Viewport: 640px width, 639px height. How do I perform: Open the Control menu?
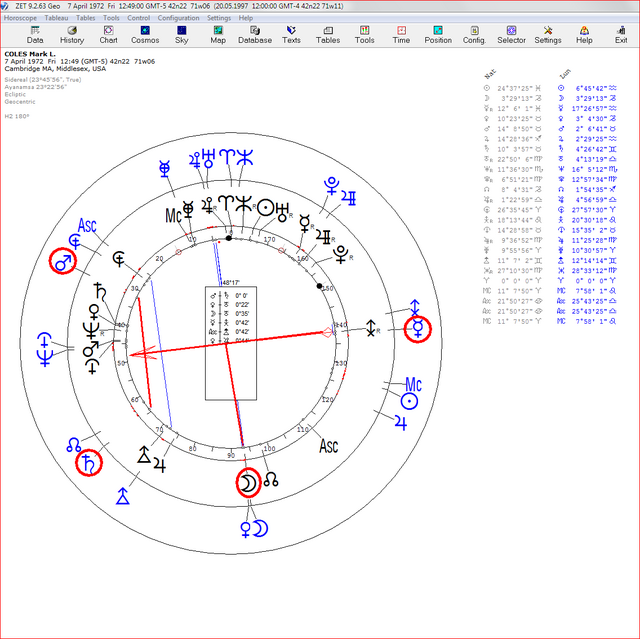138,18
